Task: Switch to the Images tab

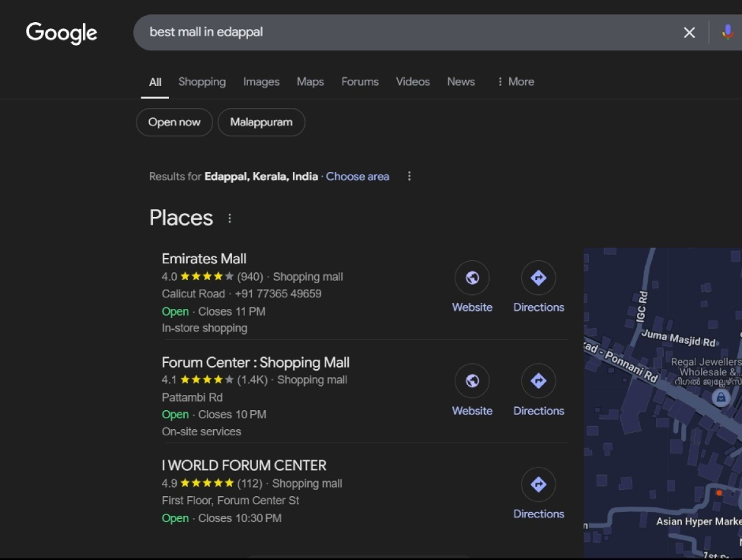Action: click(261, 82)
